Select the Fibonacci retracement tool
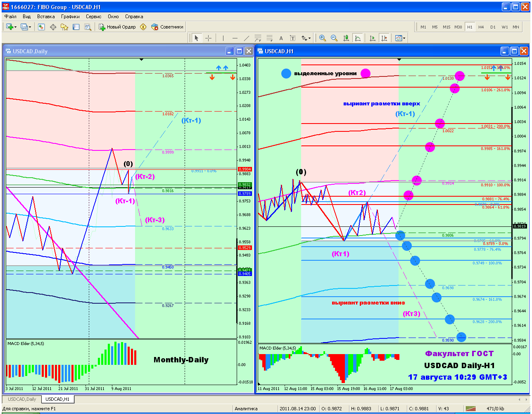Screen dimensions: 532x414 coord(270,38)
